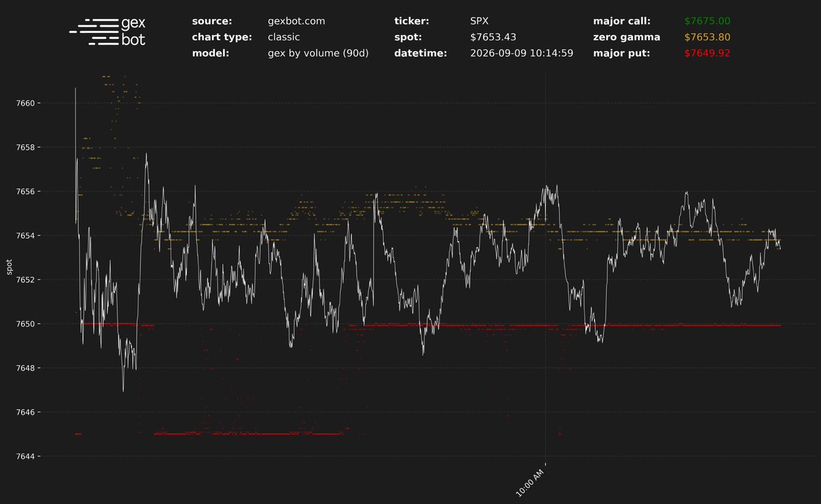
Task: Click the 'zero gamma' label
Action: [627, 37]
